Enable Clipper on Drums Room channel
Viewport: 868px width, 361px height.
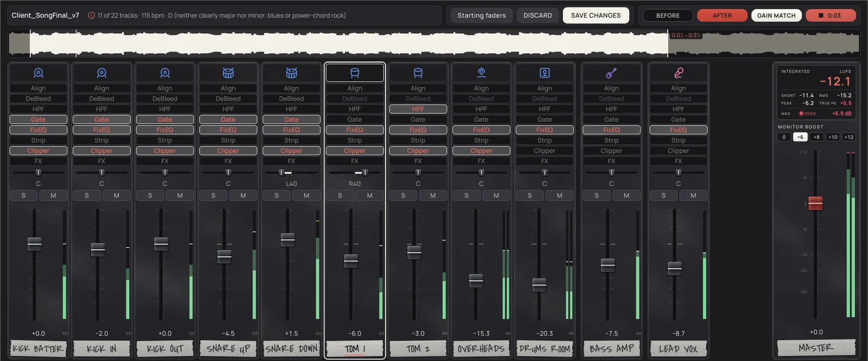(x=545, y=151)
